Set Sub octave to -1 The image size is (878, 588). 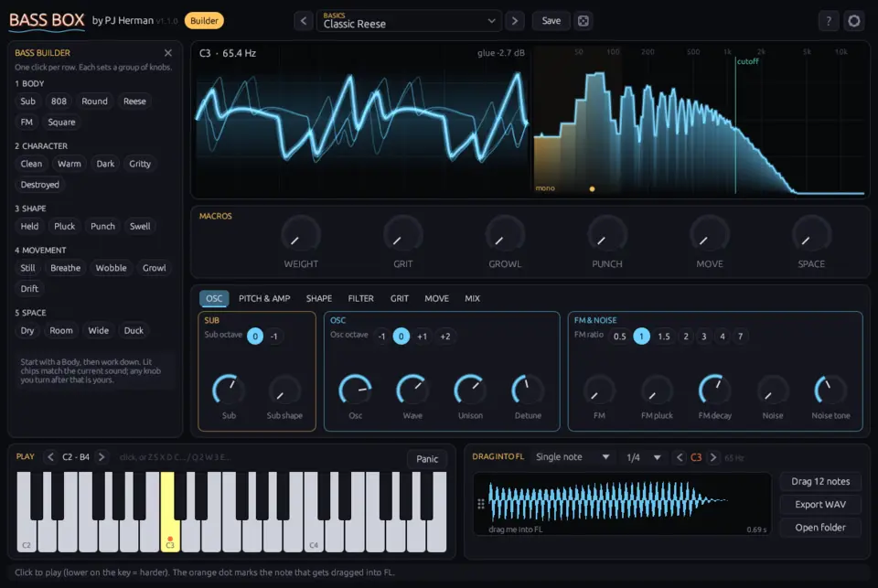point(274,336)
